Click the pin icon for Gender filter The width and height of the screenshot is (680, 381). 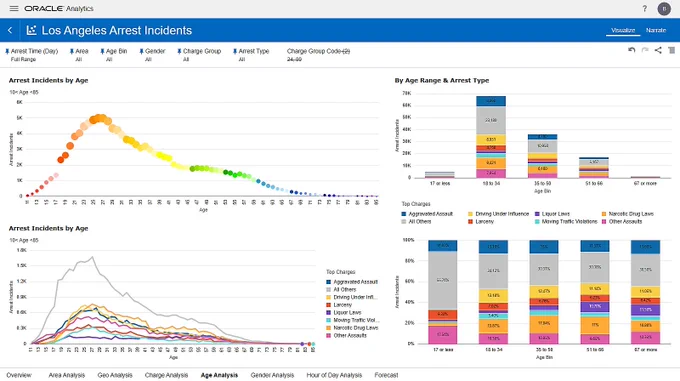click(141, 51)
